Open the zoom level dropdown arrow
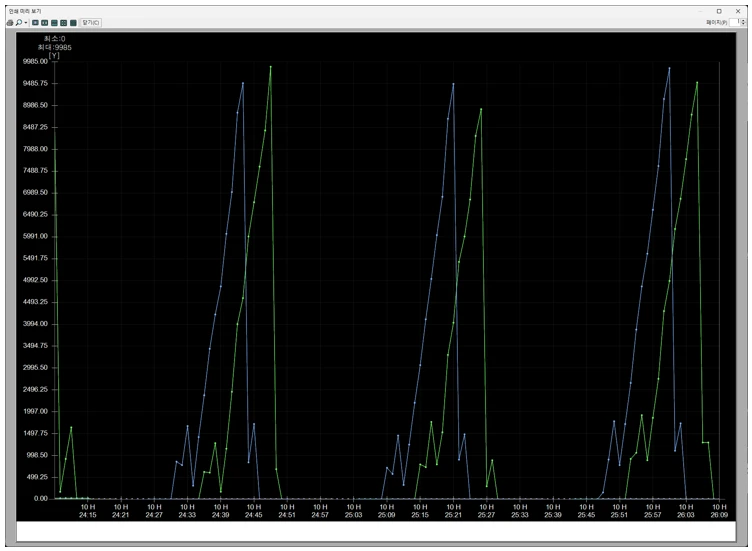The height and width of the screenshot is (551, 752). pyautogui.click(x=25, y=23)
